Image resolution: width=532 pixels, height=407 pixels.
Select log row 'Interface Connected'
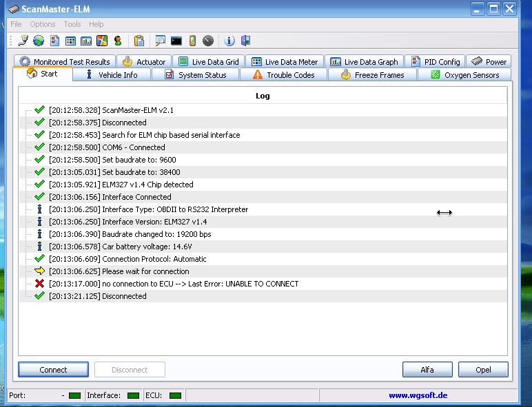263,197
